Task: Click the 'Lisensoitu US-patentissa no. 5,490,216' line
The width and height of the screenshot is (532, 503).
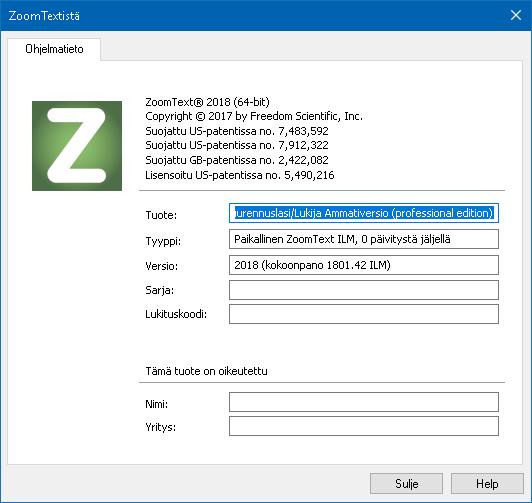Action: click(240, 175)
